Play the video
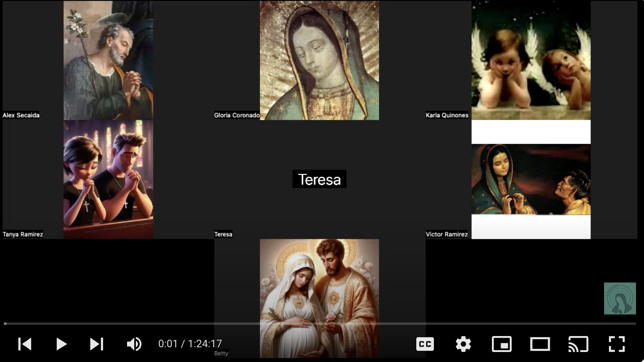This screenshot has height=362, width=644. 61,344
